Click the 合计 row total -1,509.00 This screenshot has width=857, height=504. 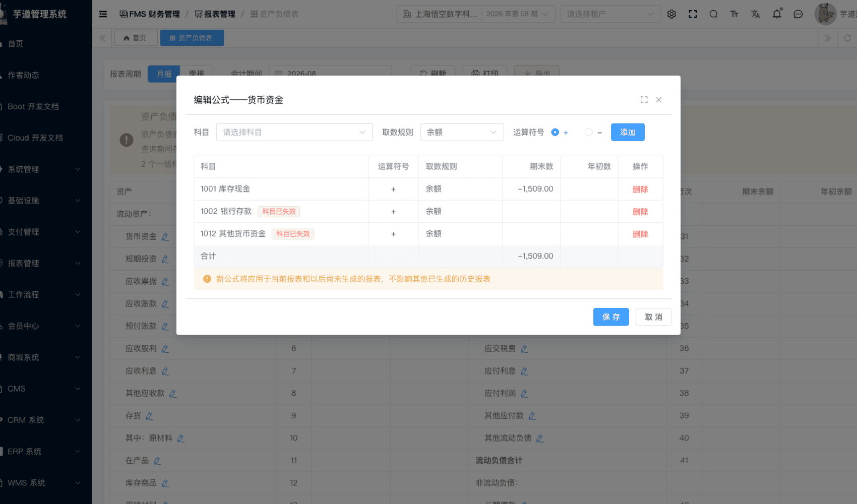point(535,256)
